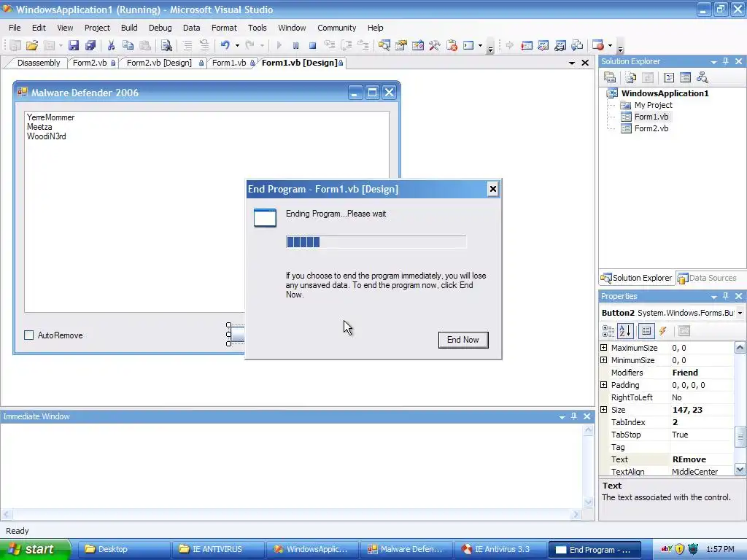Click Breakpoints red-dot toolbar icon
Viewport: 747px width, 560px height.
(598, 46)
